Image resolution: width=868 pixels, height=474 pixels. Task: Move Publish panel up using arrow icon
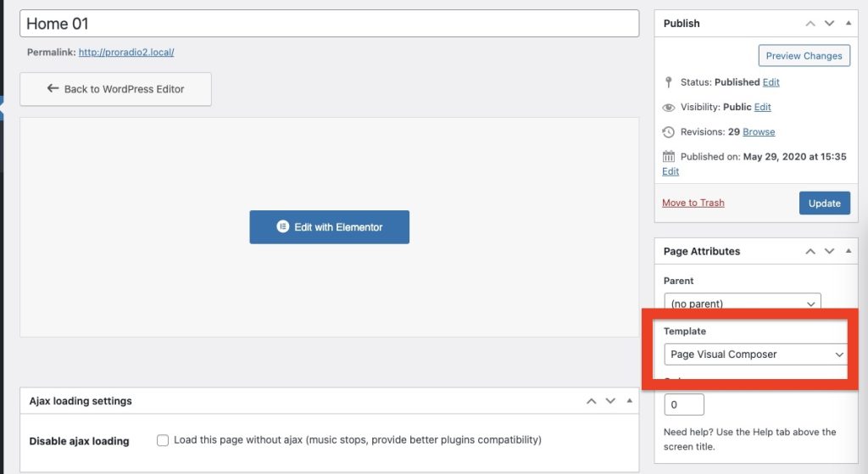810,24
